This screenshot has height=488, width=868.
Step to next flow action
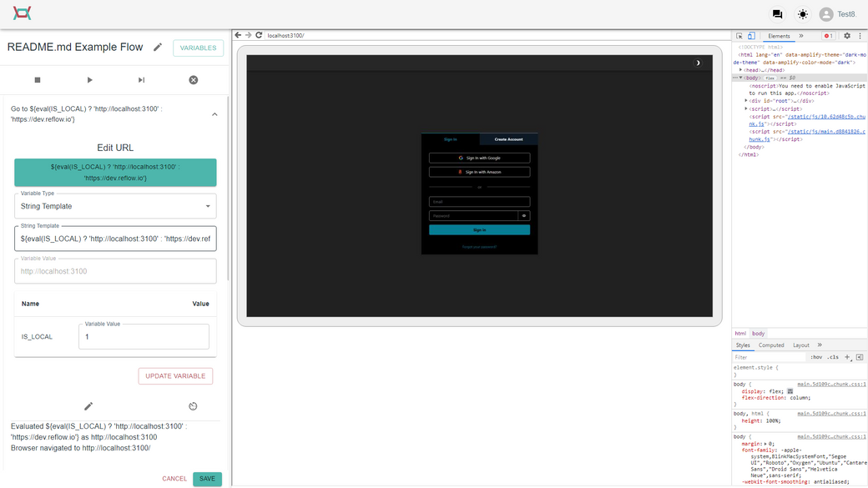coord(140,79)
